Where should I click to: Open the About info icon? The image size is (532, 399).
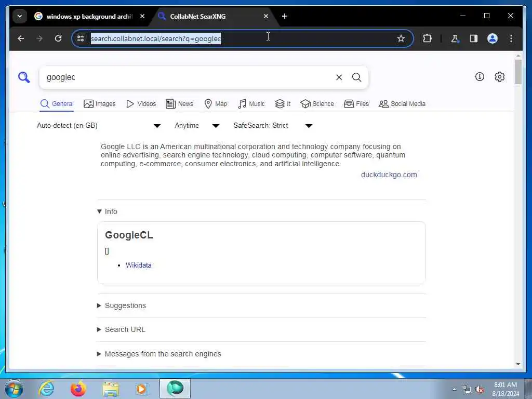pyautogui.click(x=480, y=77)
